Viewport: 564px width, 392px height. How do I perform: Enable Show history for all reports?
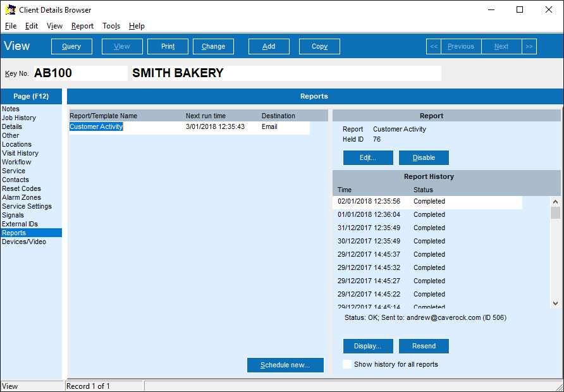[347, 364]
